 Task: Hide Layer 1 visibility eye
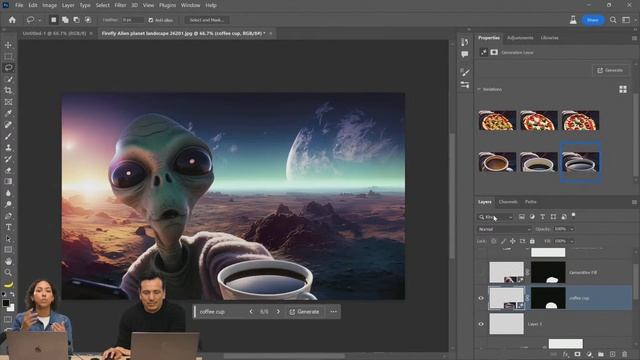click(481, 324)
